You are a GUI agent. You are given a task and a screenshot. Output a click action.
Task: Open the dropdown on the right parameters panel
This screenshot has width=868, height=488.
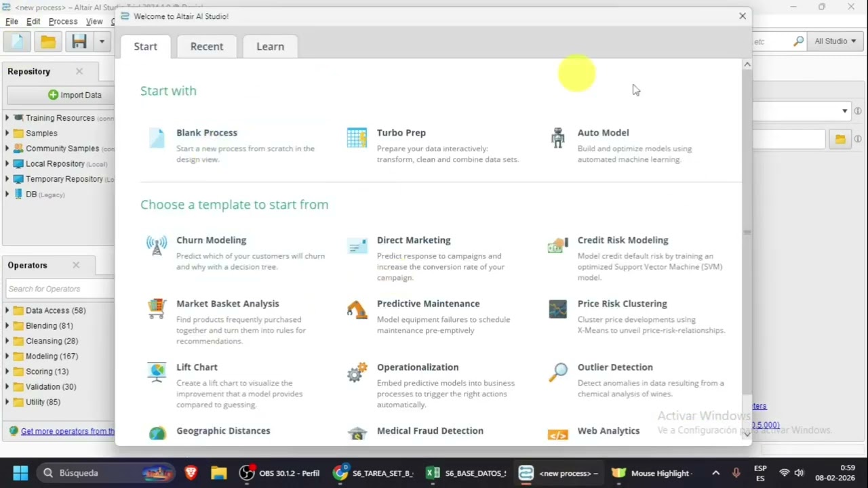click(845, 111)
